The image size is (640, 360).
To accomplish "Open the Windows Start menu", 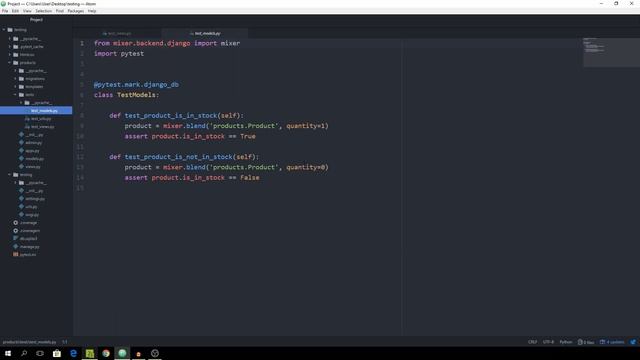I will pyautogui.click(x=8, y=353).
